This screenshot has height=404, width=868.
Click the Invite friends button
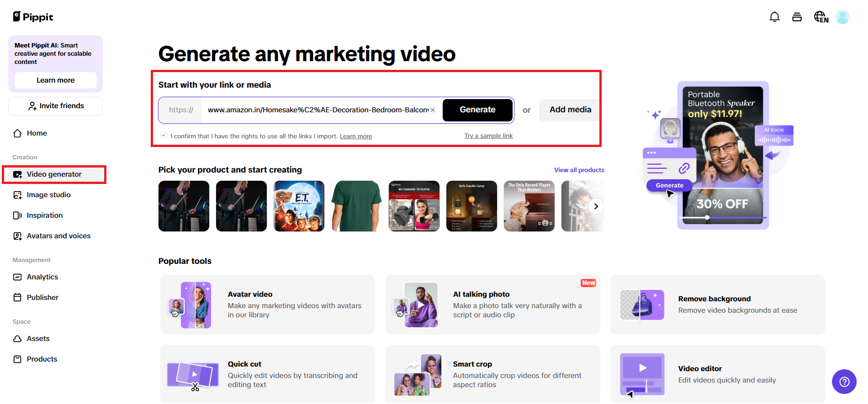[x=55, y=106]
